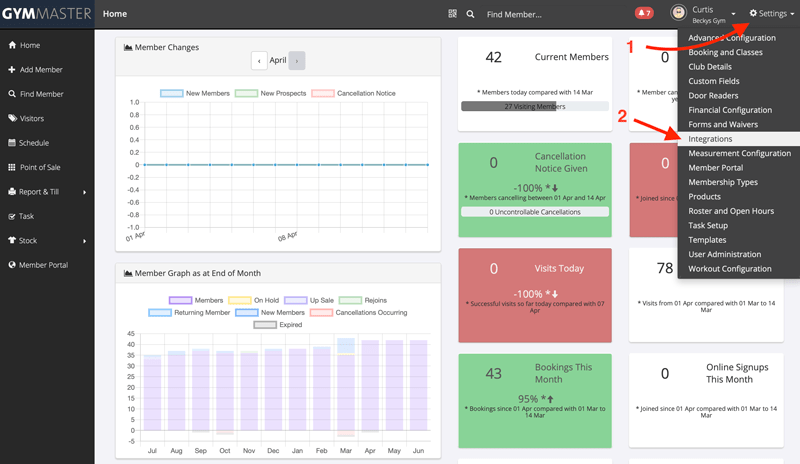Open the red notifications badge
Image resolution: width=800 pixels, height=464 pixels.
click(644, 14)
